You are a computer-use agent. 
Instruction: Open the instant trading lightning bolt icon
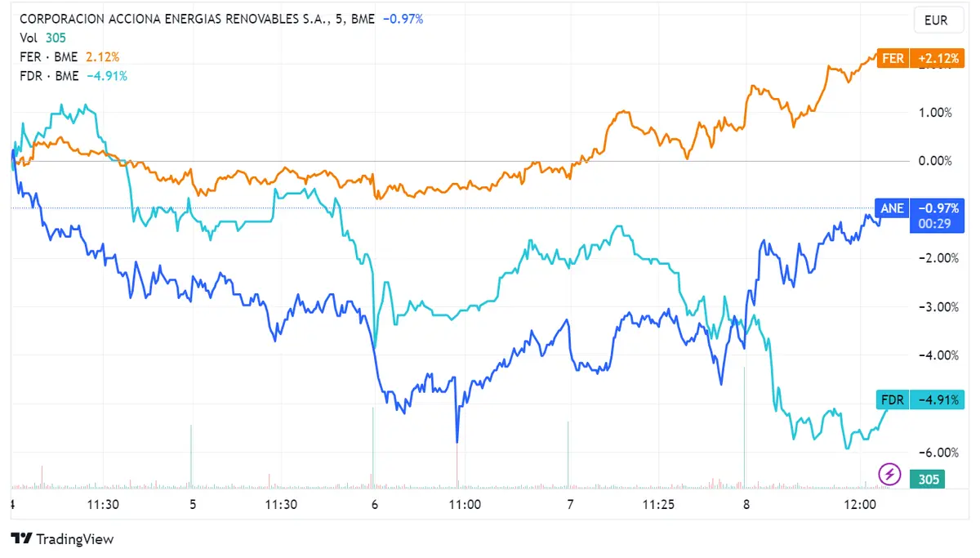point(889,474)
